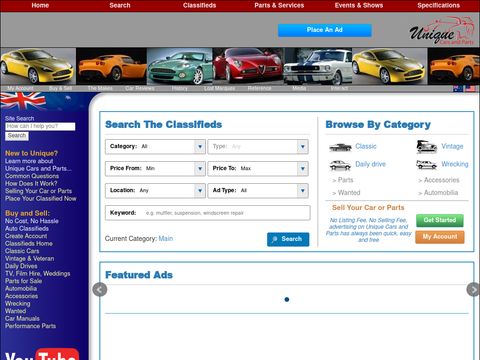Click the Wrecking car category icon
The height and width of the screenshot is (360, 480).
pos(426,164)
